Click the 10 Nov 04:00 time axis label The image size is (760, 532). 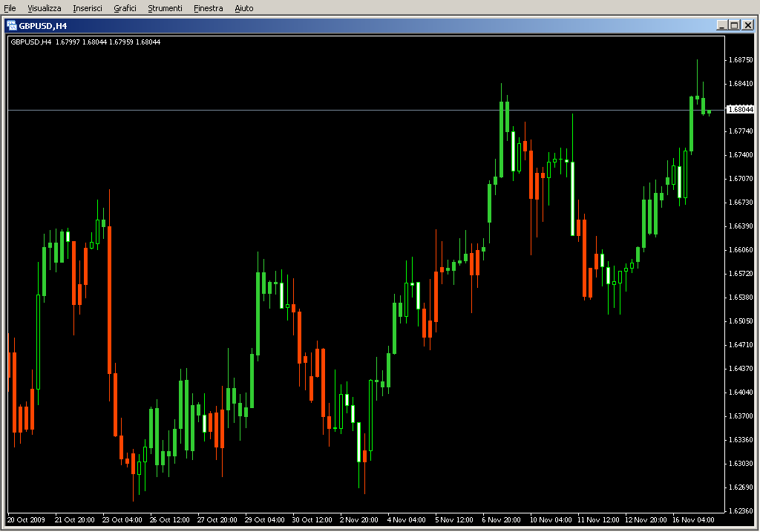[x=551, y=520]
